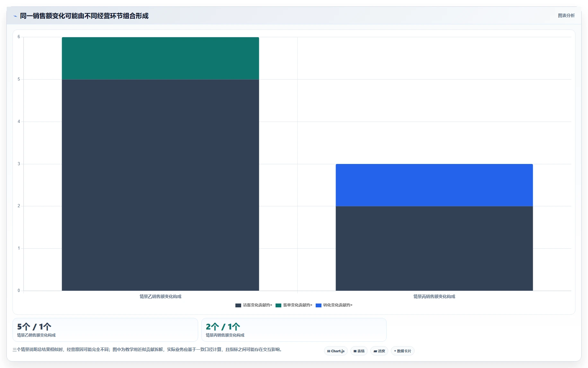
Task: Click the y-axis tick value 6
Action: coord(19,37)
